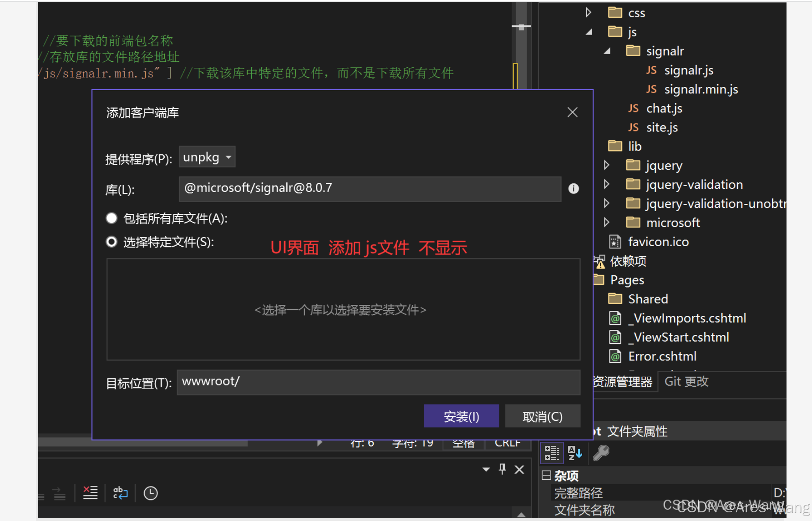
Task: Open the properties wrench icon
Action: tap(600, 453)
